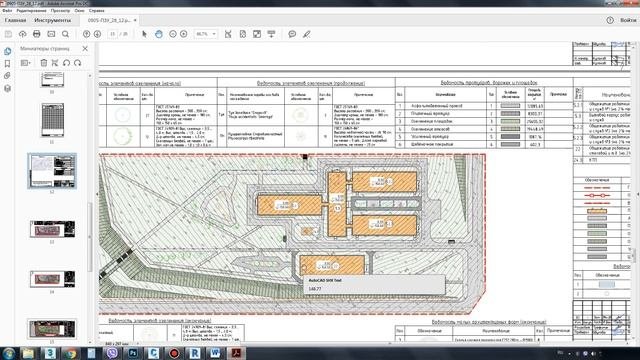Open Viber from the taskbar
Viewport: 640px width, 360px height.
112,353
